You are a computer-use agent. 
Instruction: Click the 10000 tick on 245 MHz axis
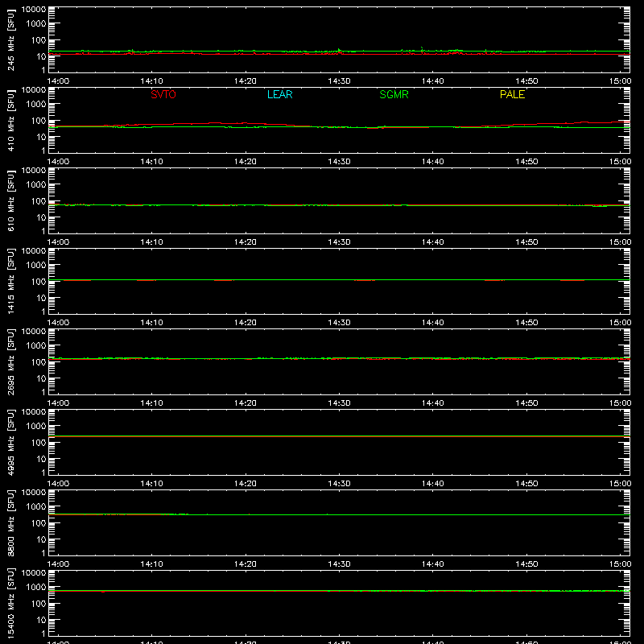[x=34, y=10]
